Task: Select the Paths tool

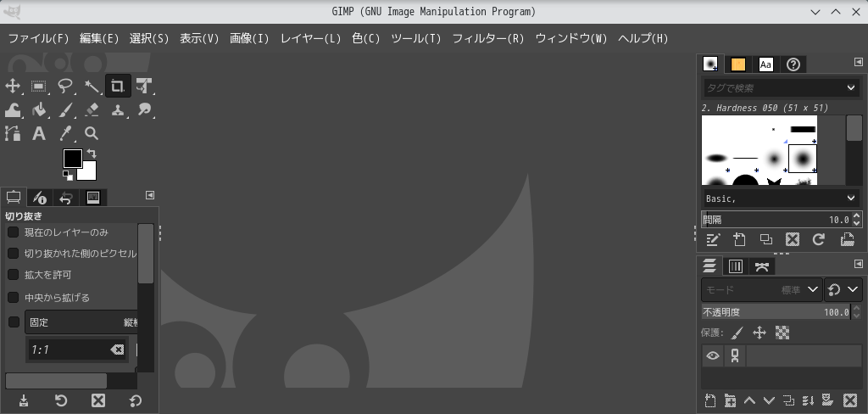Action: click(x=12, y=133)
